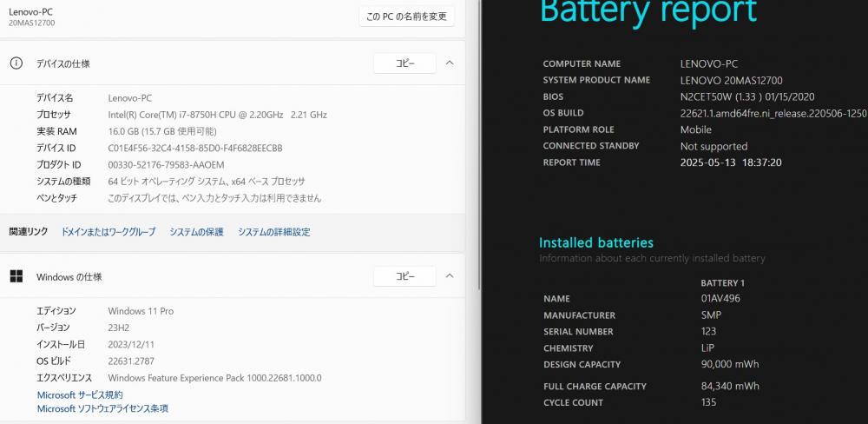Select cycle count value 135
Screen dimensions: 868x424
(708, 402)
